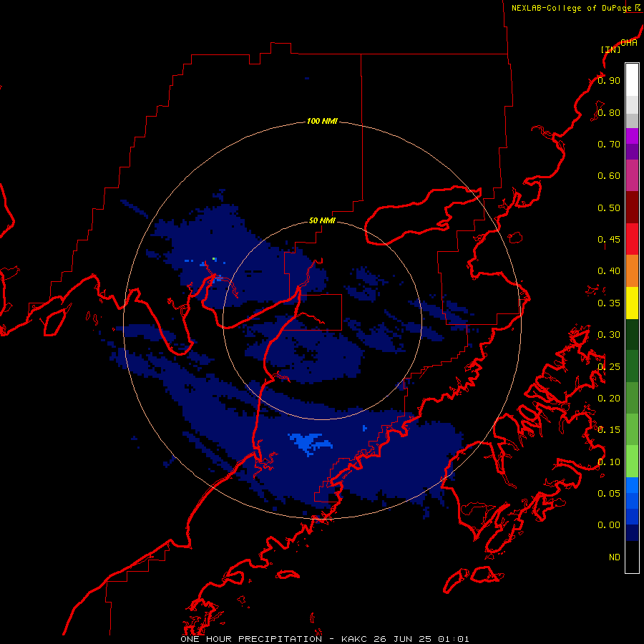Click the 0.90 legend value
The height and width of the screenshot is (644, 644).
coord(609,80)
